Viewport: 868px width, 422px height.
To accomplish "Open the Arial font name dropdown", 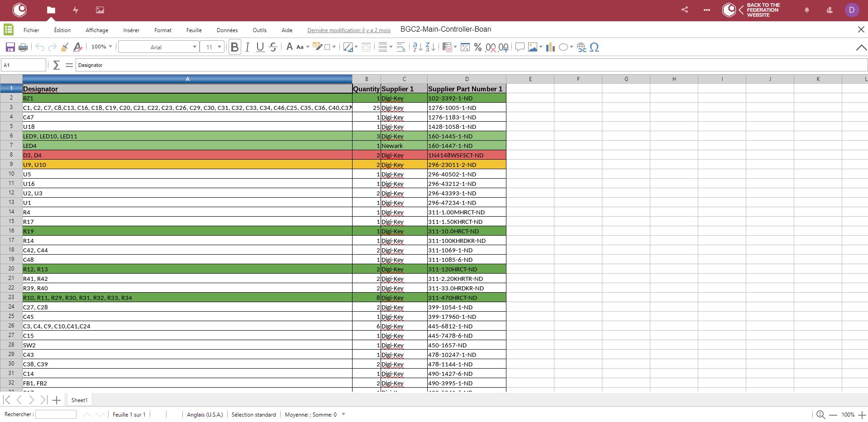I will tap(195, 47).
